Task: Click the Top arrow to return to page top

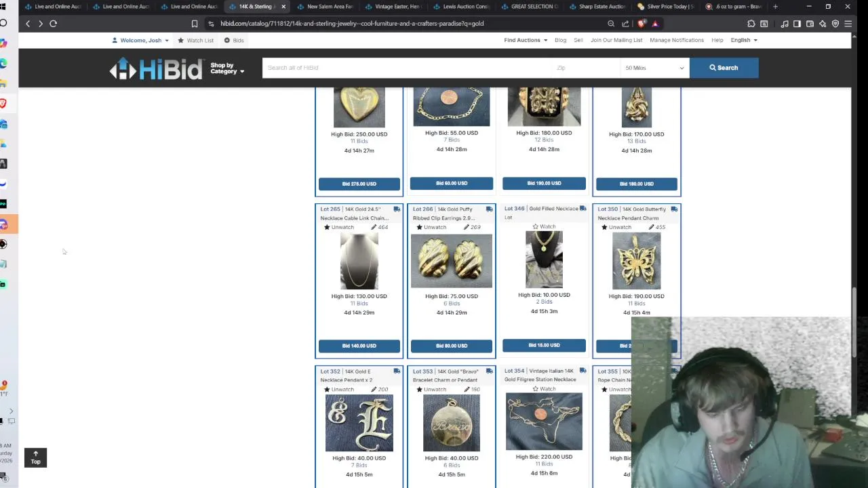Action: tap(35, 457)
